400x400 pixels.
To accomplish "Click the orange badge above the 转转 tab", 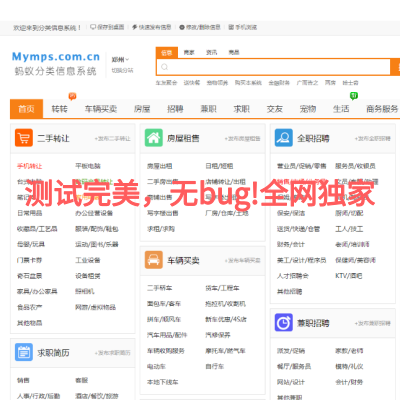I will [x=72, y=96].
